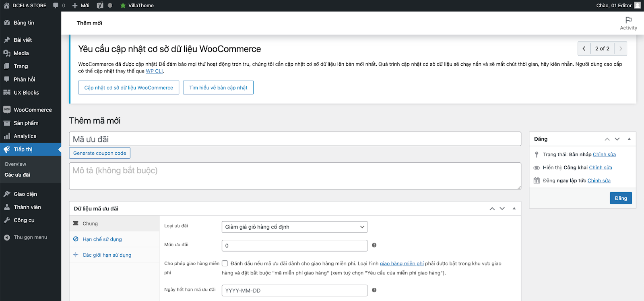The height and width of the screenshot is (301, 644).
Task: Click the DCELA STORE home icon
Action: click(6, 5)
